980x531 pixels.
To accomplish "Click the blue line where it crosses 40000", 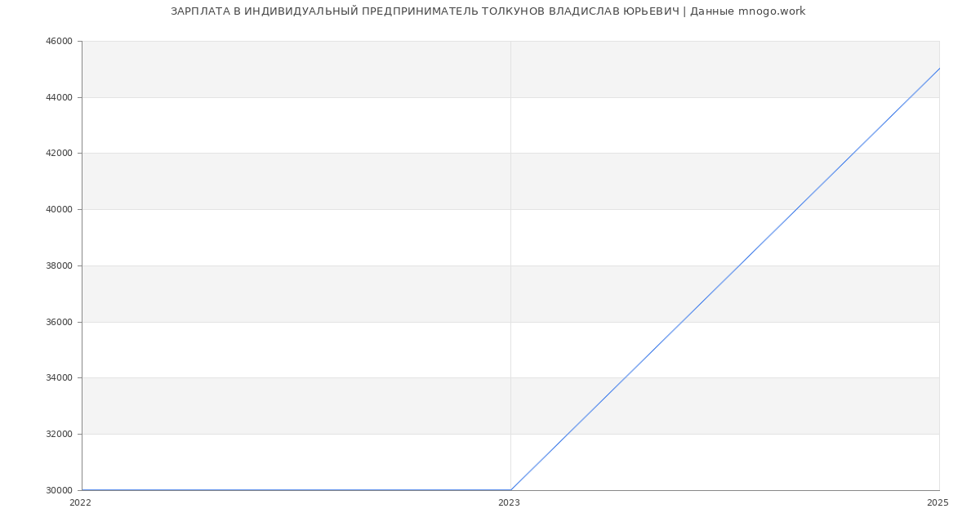I will coord(796,209).
